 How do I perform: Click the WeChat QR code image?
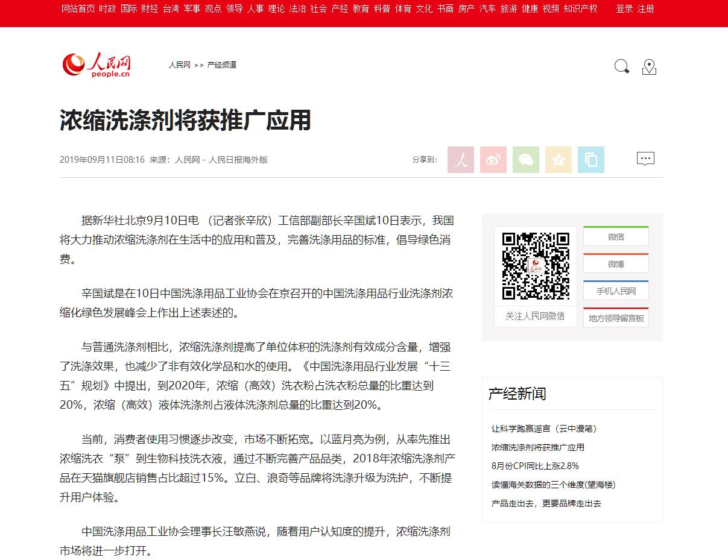[536, 266]
